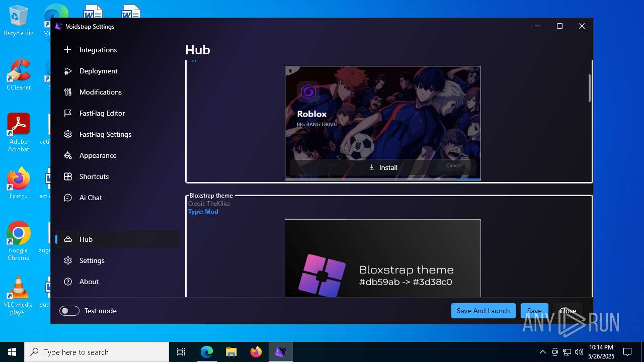Viewport: 644px width, 362px height.
Task: Install the Roblox Blue Lock theme
Action: 383,167
